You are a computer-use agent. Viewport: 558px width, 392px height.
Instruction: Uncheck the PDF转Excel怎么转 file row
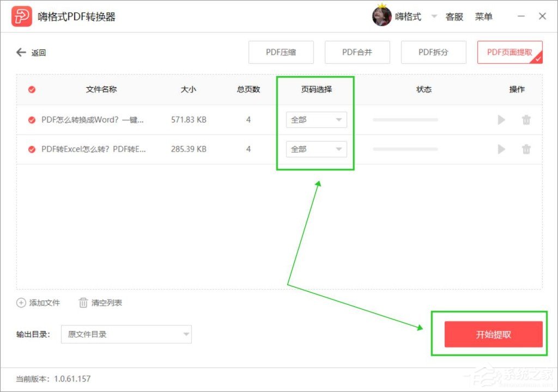coord(31,149)
